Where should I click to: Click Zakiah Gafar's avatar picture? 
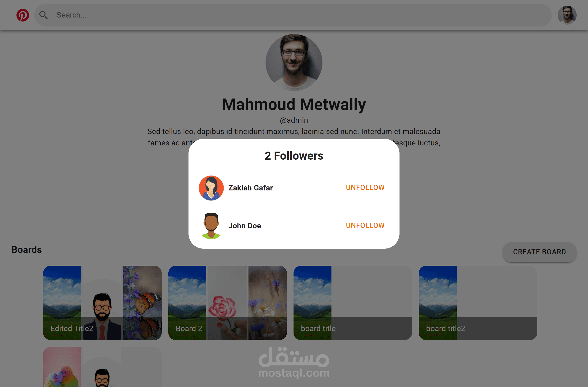tap(211, 188)
